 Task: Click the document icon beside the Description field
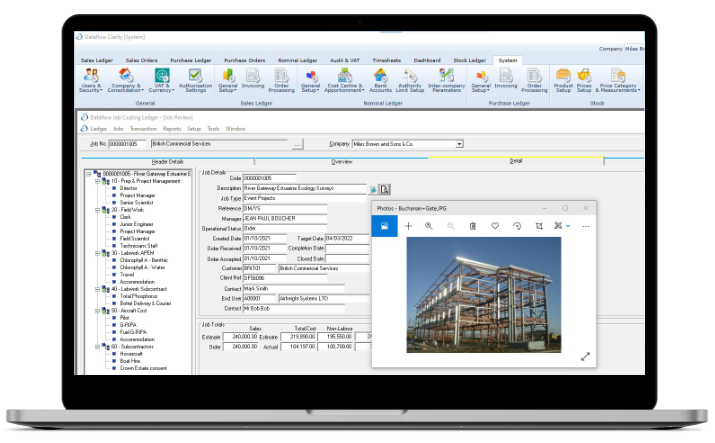pyautogui.click(x=385, y=189)
